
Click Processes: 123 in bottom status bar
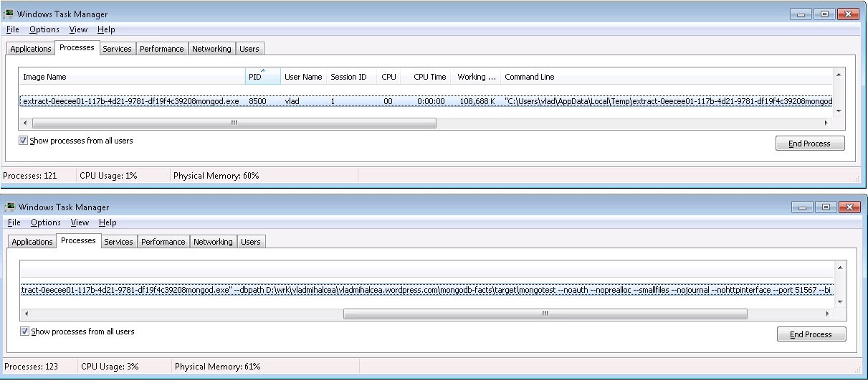tap(32, 367)
